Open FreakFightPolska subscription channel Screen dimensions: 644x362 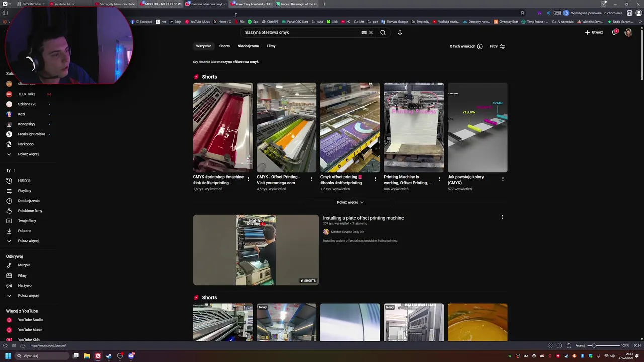[32, 134]
